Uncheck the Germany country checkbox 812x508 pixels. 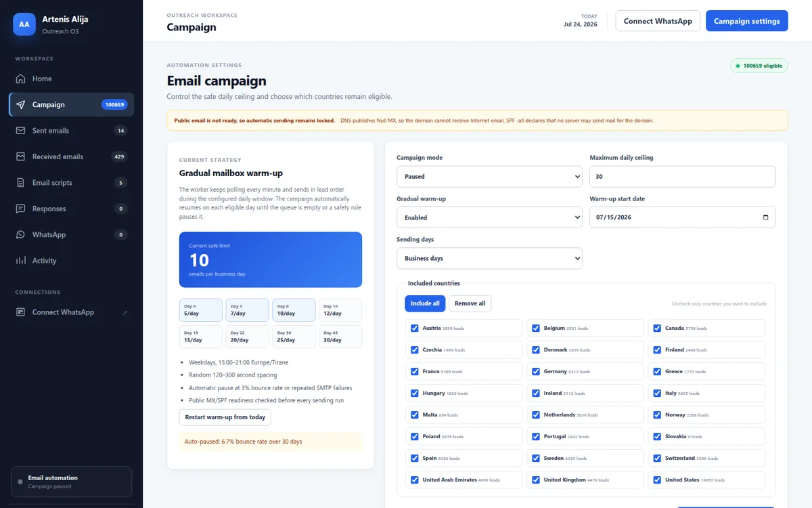click(536, 371)
